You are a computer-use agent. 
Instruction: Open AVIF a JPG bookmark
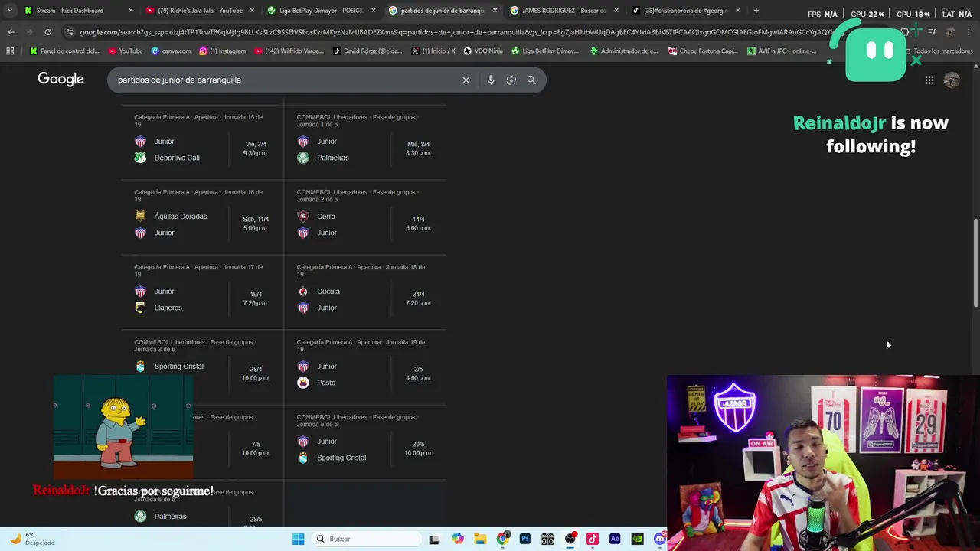click(782, 51)
